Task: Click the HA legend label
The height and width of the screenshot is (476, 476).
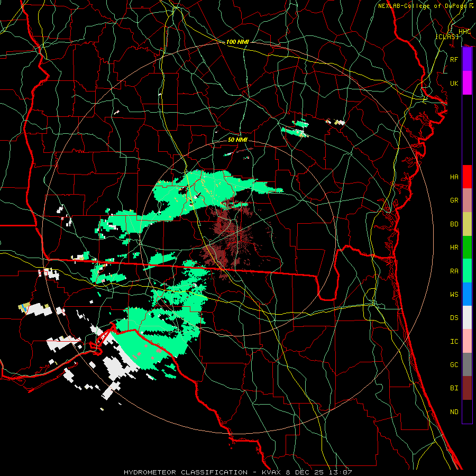Action: coord(454,177)
